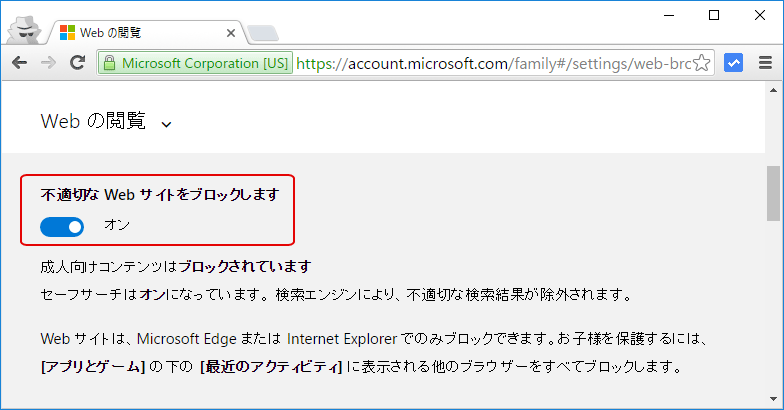784x410 pixels.
Task: Click the account.microsoft.com URL address field
Action: coord(494,64)
